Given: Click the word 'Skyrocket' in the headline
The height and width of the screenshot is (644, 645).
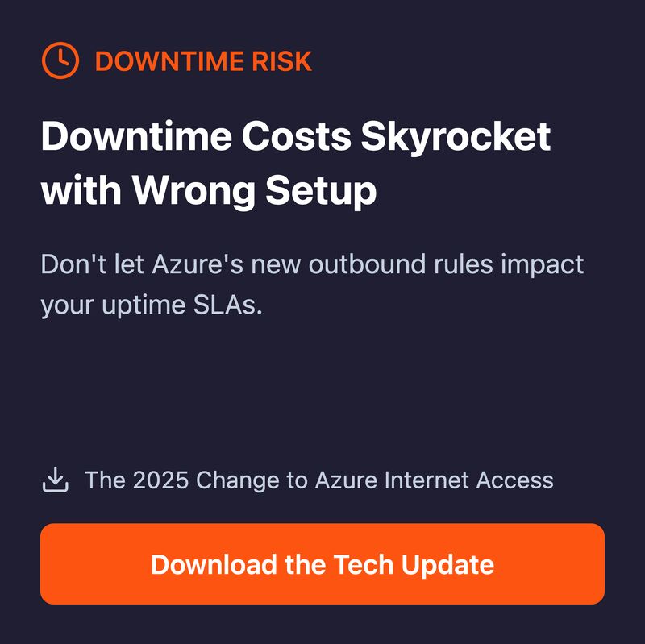Looking at the screenshot, I should pyautogui.click(x=456, y=137).
